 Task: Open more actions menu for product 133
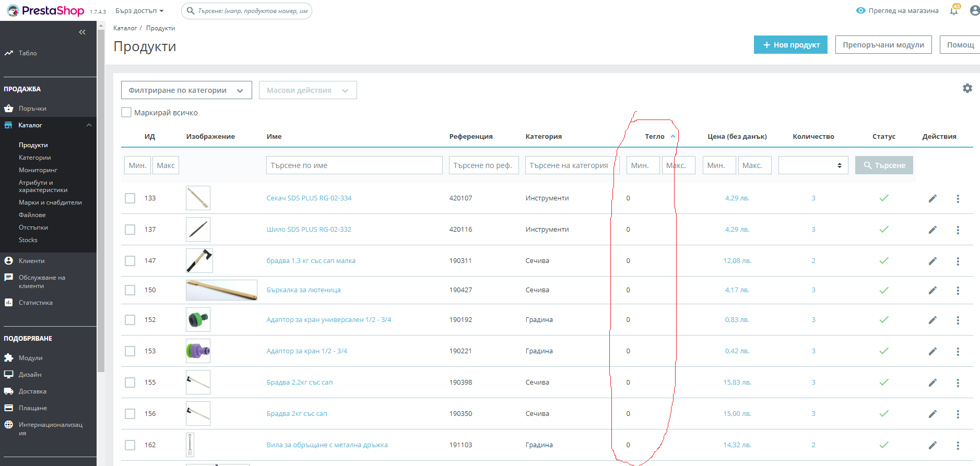click(x=958, y=198)
